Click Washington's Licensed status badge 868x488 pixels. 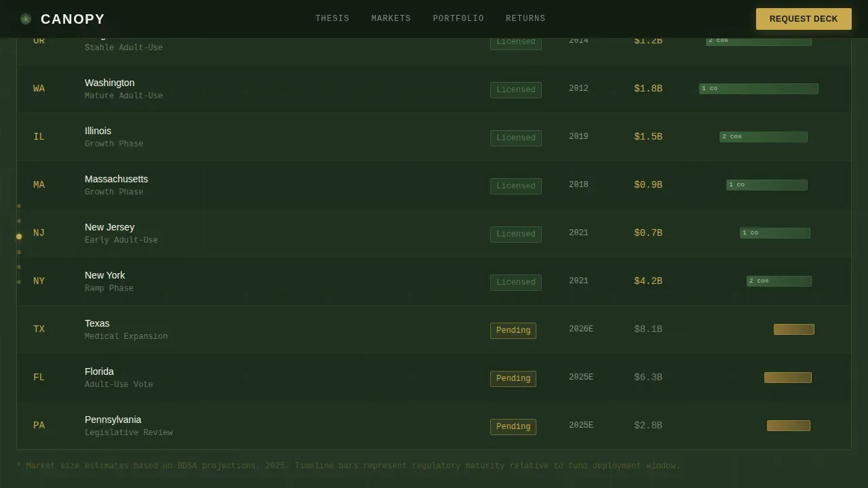(516, 89)
